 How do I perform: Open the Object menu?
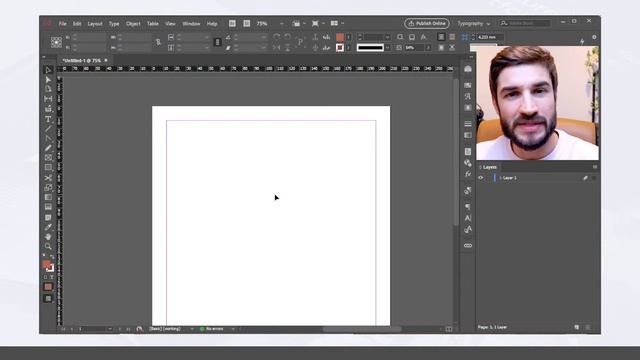(133, 24)
